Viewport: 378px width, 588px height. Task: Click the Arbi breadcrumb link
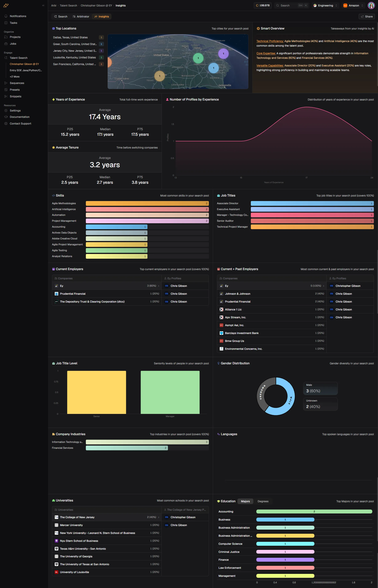pyautogui.click(x=54, y=5)
